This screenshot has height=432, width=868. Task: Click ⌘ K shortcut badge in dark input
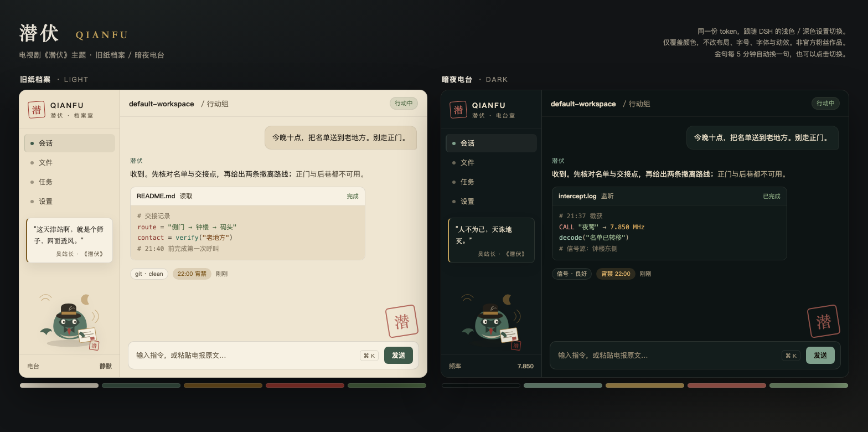(x=791, y=356)
